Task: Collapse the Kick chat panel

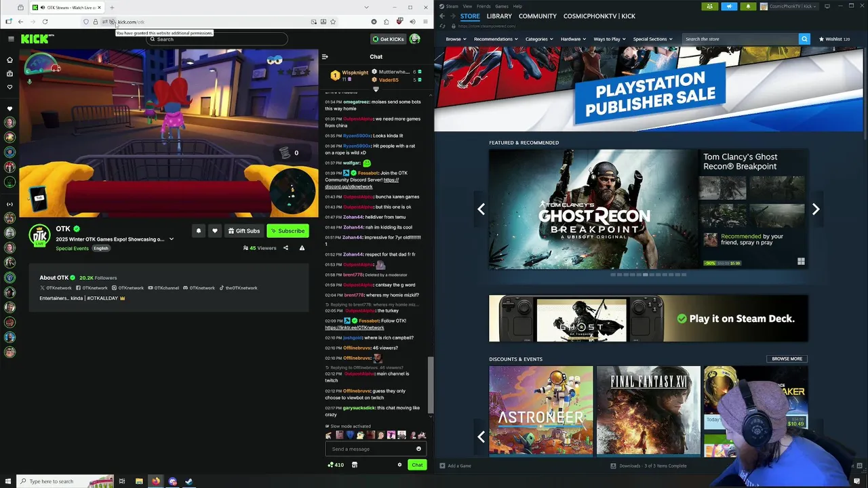Action: click(325, 57)
